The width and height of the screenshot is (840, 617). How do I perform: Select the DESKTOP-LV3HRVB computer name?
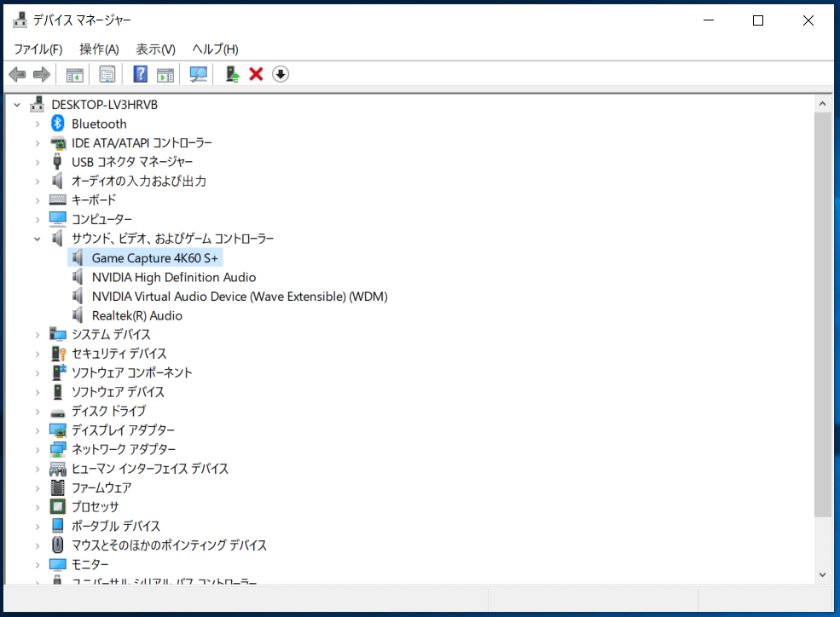[104, 105]
